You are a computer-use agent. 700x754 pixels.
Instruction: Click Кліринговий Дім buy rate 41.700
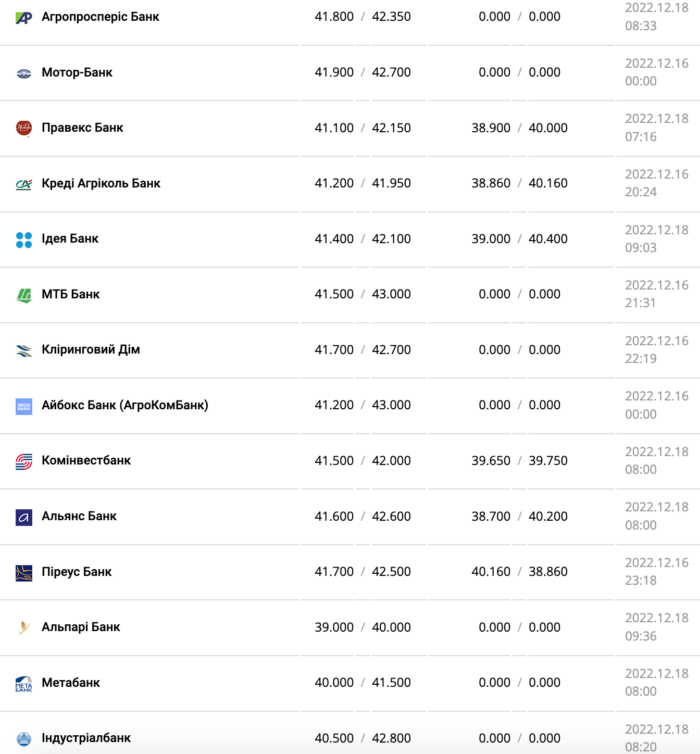pos(334,349)
